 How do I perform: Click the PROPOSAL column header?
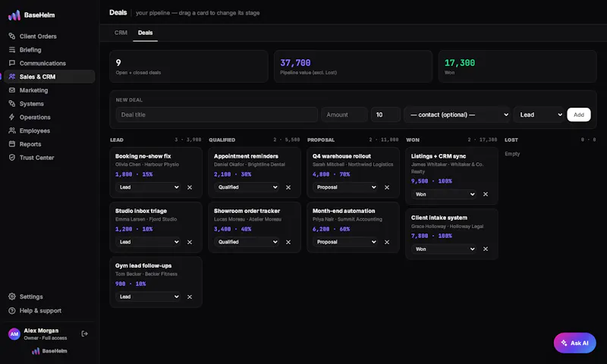pos(321,140)
